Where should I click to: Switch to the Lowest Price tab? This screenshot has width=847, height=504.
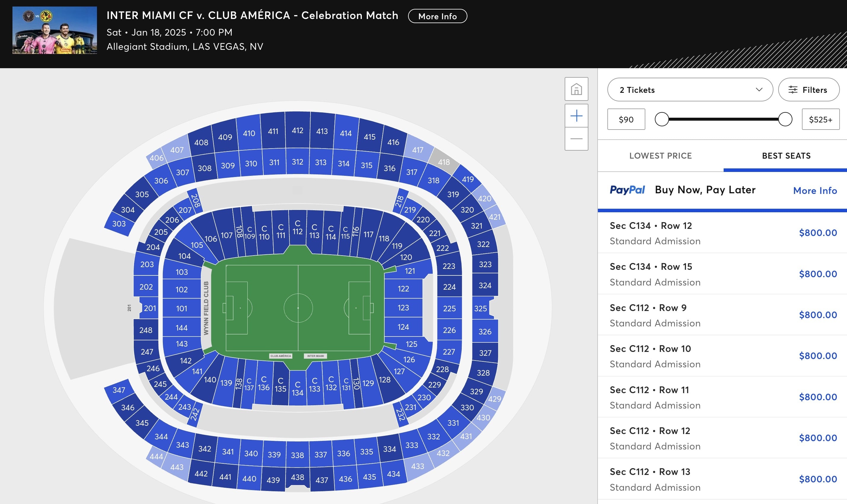pos(660,156)
